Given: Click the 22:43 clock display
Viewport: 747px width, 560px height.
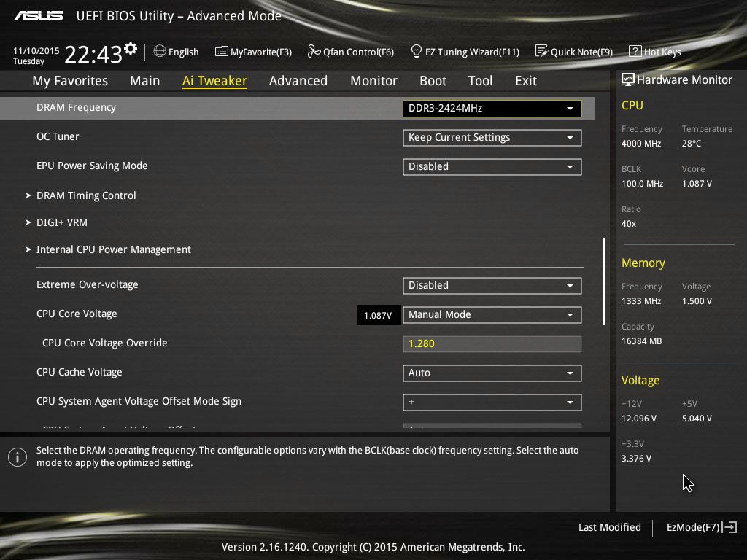Looking at the screenshot, I should (93, 54).
